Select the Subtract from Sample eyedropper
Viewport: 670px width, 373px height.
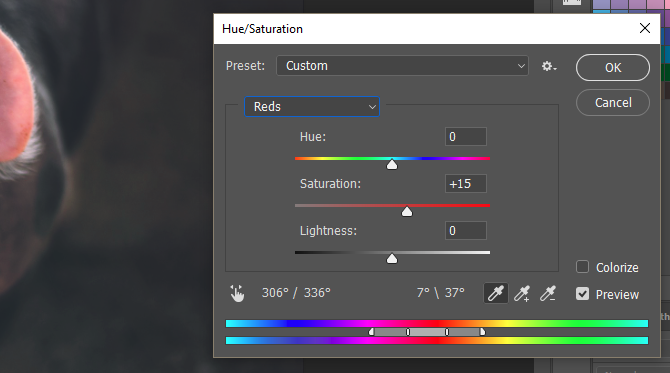click(x=548, y=293)
